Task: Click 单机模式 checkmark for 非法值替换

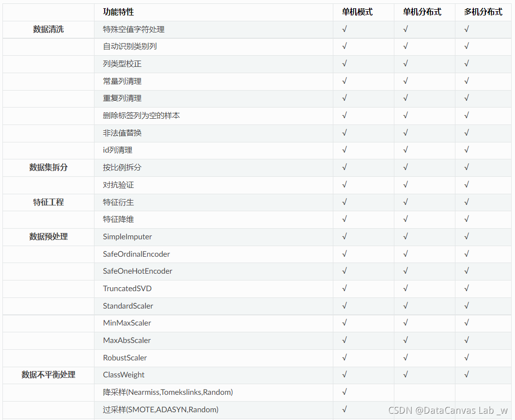Action: 344,133
